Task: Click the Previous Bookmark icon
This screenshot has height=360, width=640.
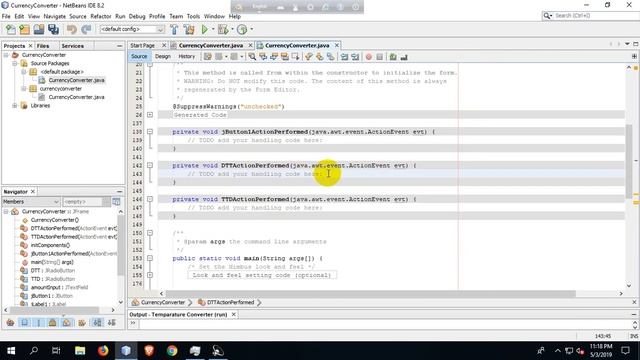Action: [x=309, y=57]
